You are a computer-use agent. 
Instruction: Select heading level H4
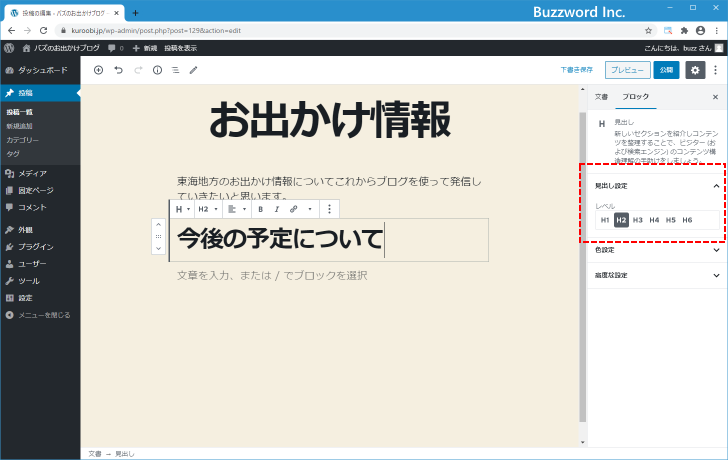pos(654,220)
